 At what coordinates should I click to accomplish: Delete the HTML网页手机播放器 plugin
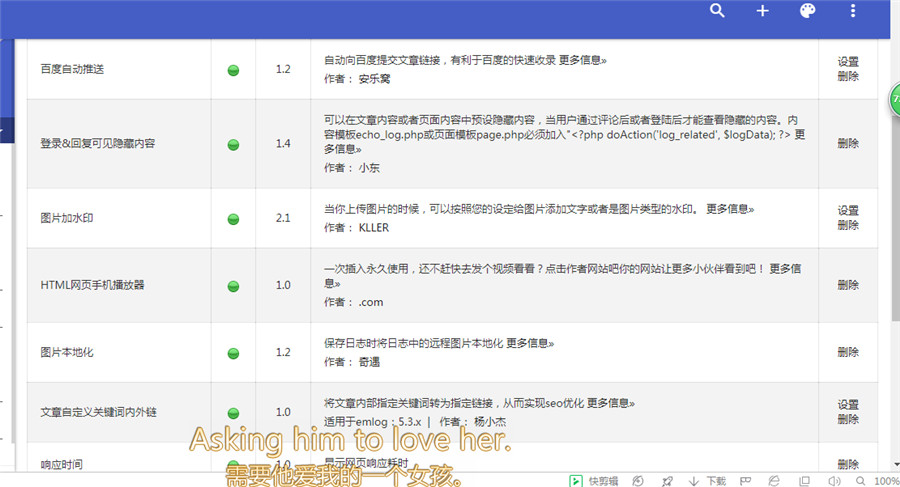tap(848, 285)
